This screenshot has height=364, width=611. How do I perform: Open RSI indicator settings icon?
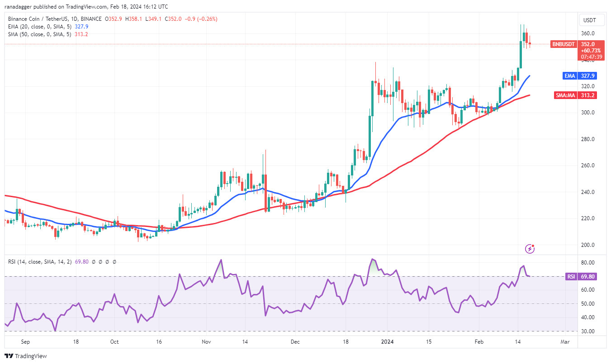[100, 261]
